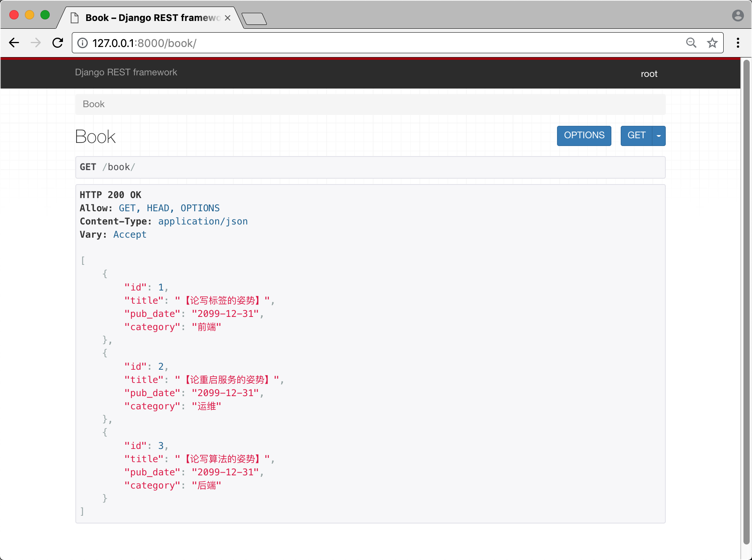This screenshot has width=752, height=560.
Task: Open the root user menu
Action: (x=649, y=74)
